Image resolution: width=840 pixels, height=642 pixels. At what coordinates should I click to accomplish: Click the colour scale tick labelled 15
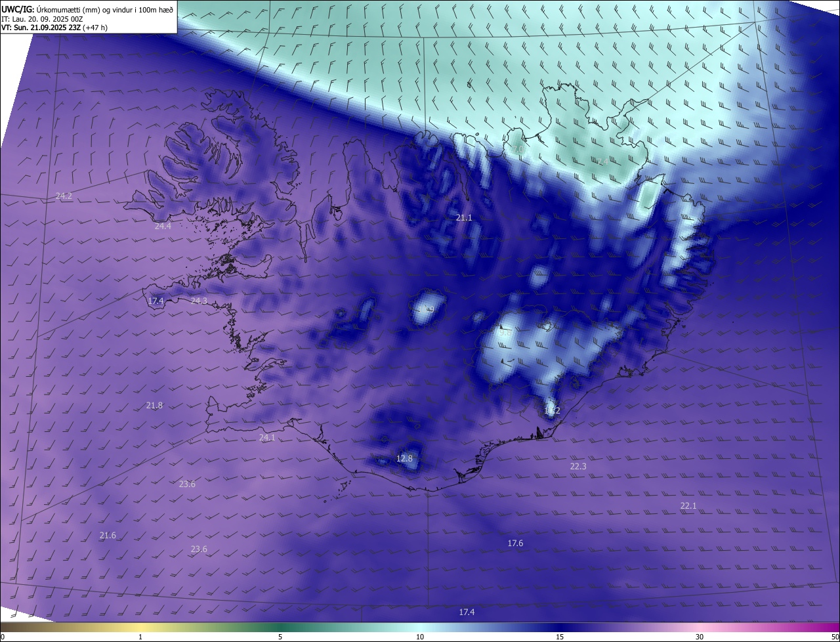tap(560, 637)
